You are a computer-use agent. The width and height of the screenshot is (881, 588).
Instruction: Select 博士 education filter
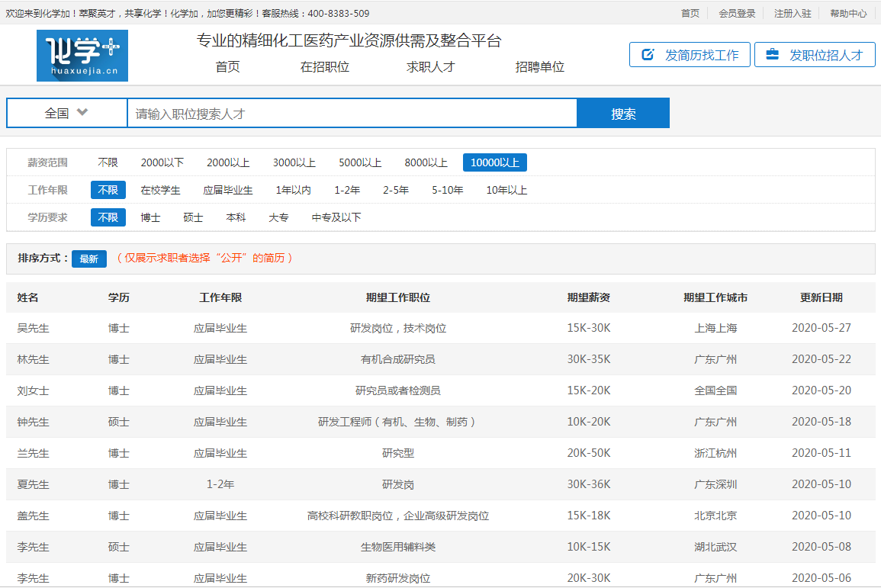click(x=150, y=217)
